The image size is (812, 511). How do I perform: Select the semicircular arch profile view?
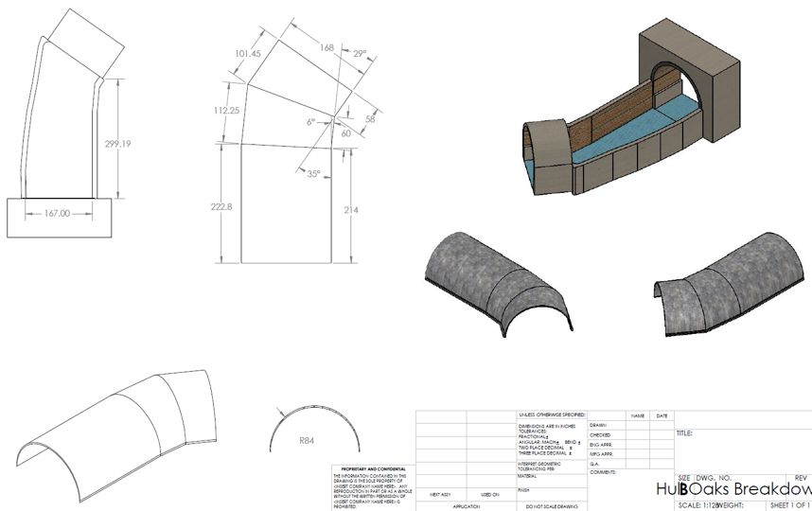(315, 428)
